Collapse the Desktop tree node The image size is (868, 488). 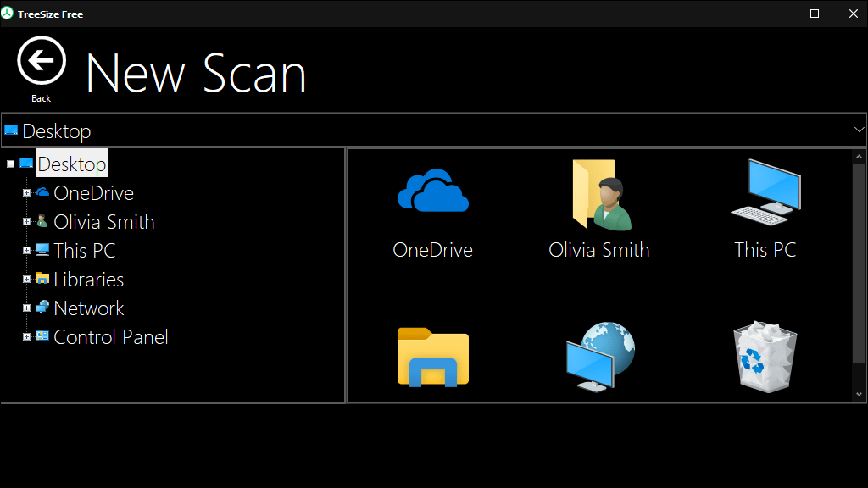(10, 164)
